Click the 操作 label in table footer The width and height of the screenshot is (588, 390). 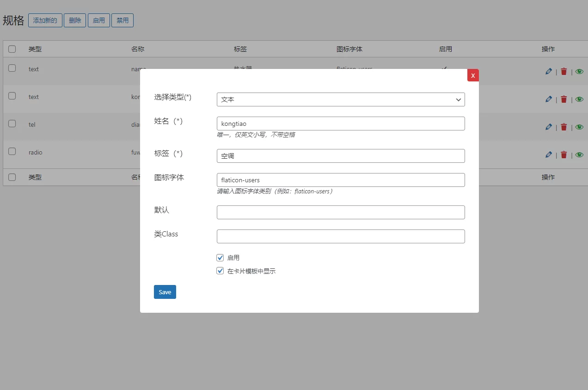point(548,177)
